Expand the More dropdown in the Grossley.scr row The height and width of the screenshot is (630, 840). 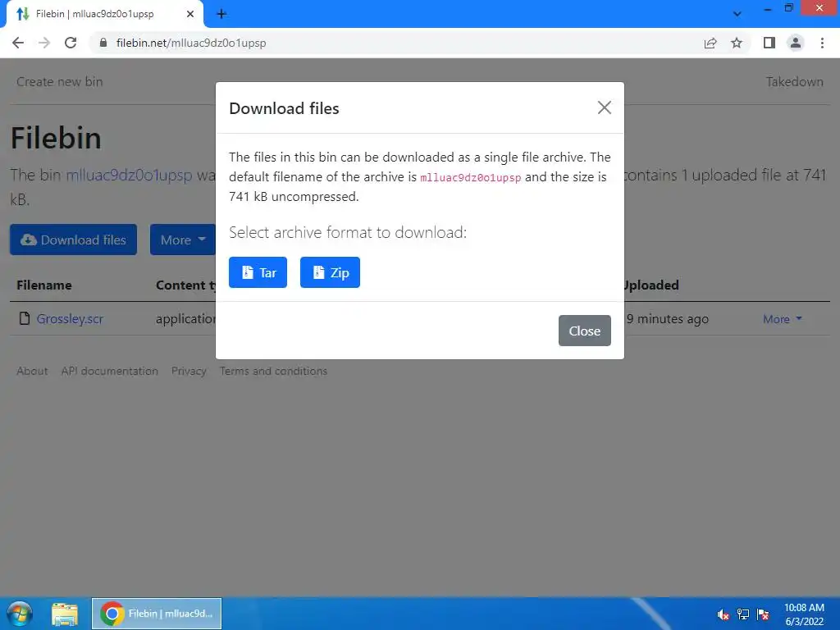click(782, 319)
